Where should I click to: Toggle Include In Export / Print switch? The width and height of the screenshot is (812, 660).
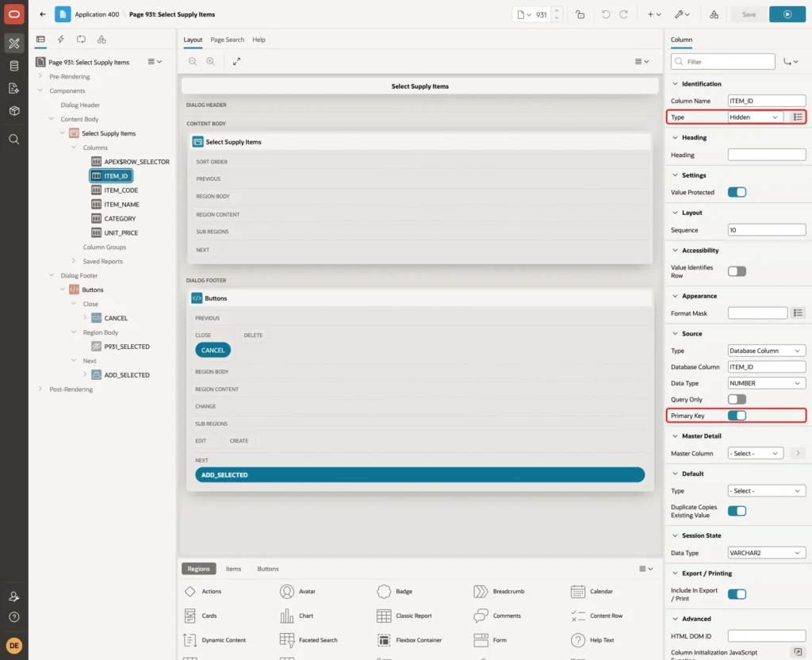[x=737, y=594]
